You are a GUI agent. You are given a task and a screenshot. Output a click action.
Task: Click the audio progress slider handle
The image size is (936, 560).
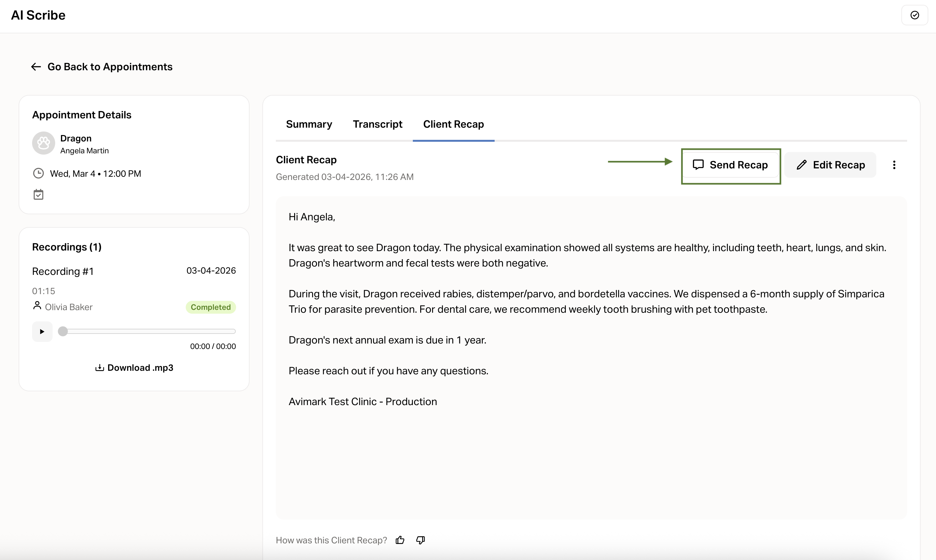click(x=63, y=332)
